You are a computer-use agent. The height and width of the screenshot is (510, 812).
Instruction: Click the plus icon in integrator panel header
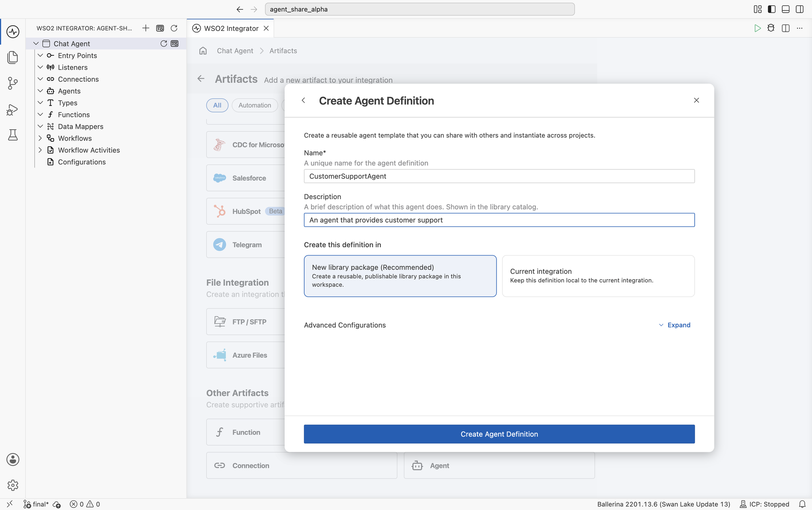(146, 28)
